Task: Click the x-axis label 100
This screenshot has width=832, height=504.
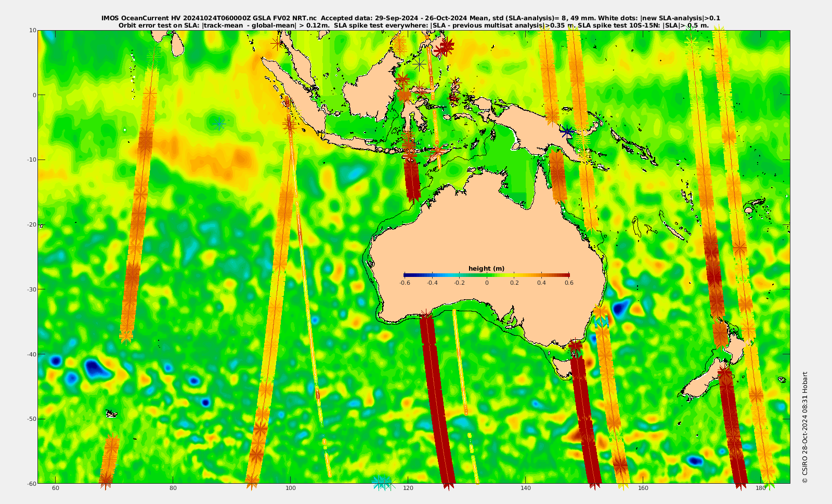Action: (291, 488)
